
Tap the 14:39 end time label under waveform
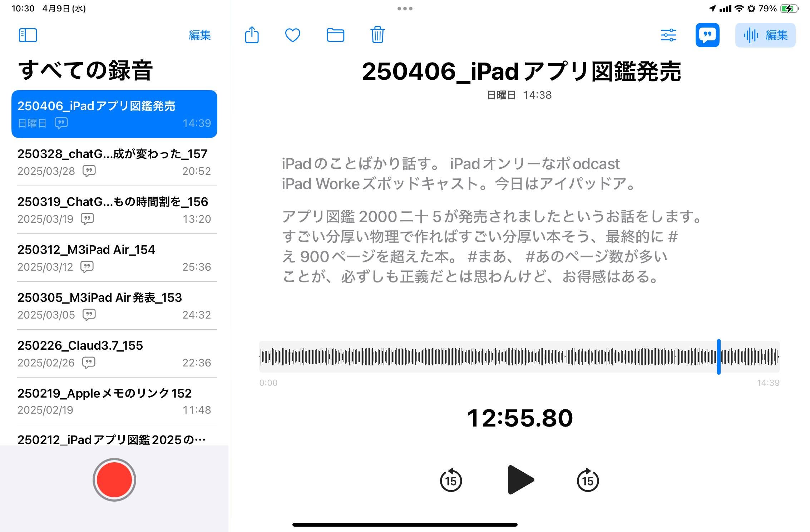click(768, 383)
